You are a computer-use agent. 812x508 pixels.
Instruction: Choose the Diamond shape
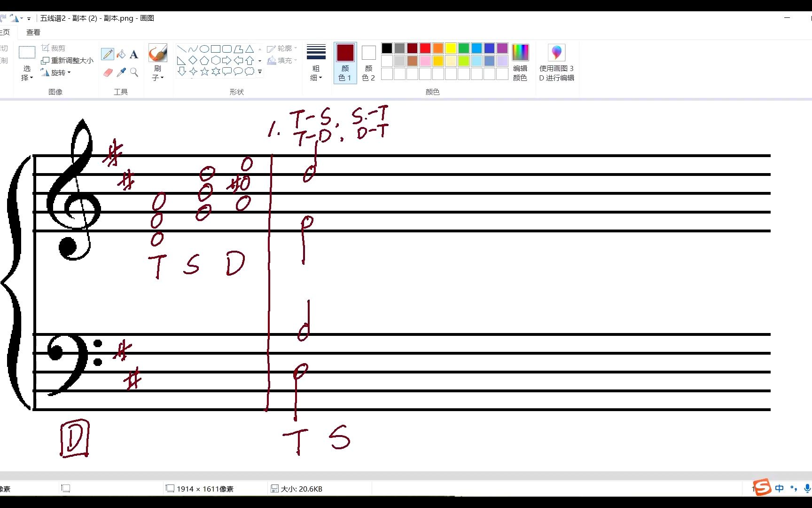click(x=193, y=60)
